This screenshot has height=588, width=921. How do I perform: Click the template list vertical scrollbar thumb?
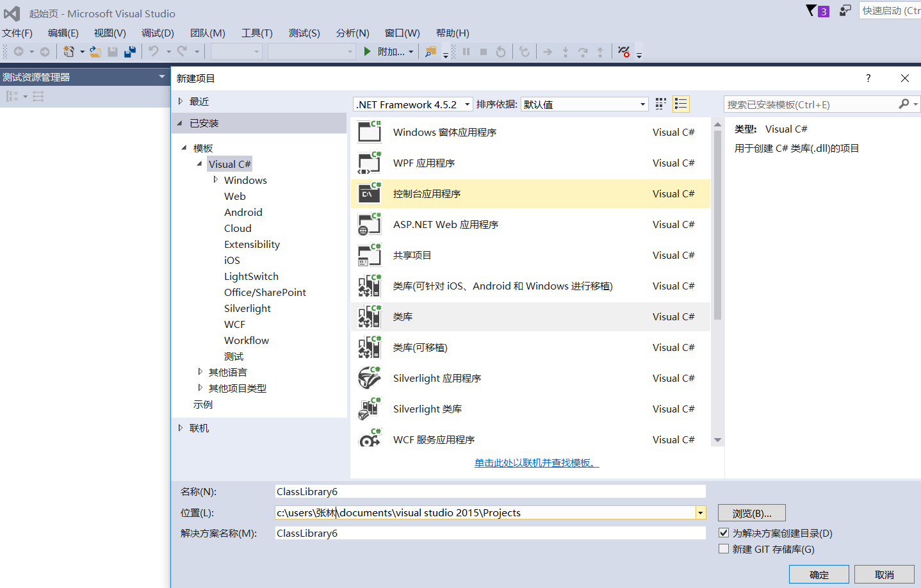(718, 225)
